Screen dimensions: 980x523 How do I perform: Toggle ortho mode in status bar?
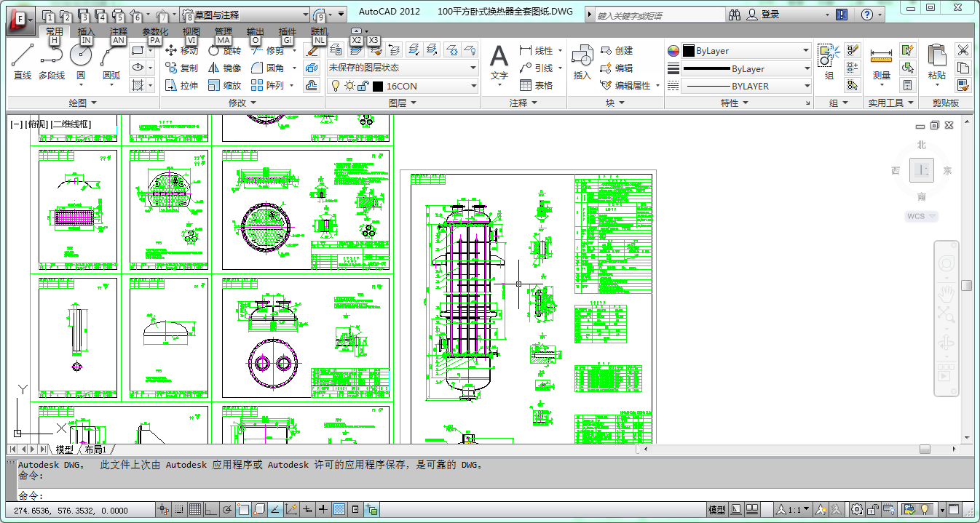pyautogui.click(x=210, y=510)
